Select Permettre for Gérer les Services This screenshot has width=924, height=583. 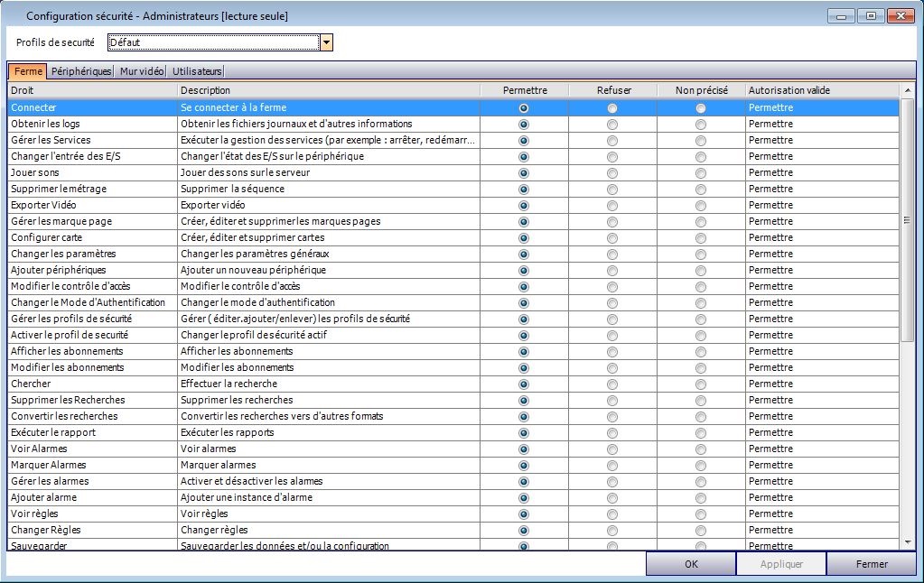[523, 141]
